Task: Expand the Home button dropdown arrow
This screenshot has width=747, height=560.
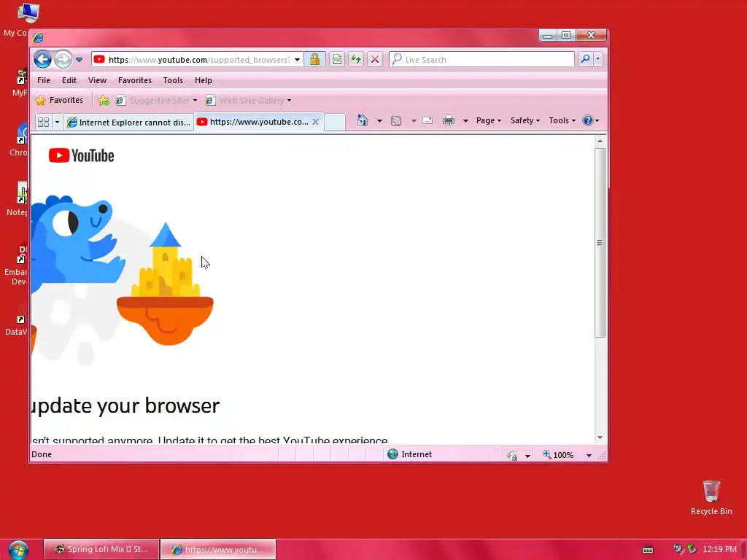Action: [x=379, y=121]
